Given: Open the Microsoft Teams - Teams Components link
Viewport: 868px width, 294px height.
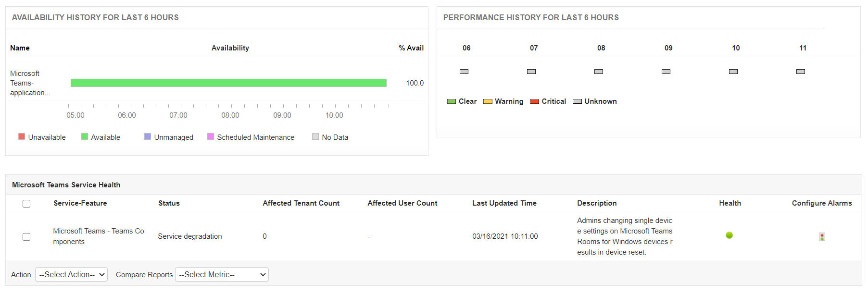Looking at the screenshot, I should (98, 236).
